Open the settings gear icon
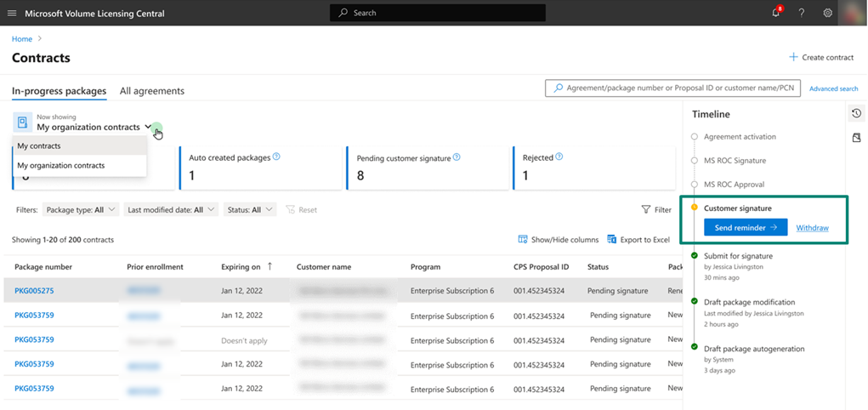 [827, 14]
